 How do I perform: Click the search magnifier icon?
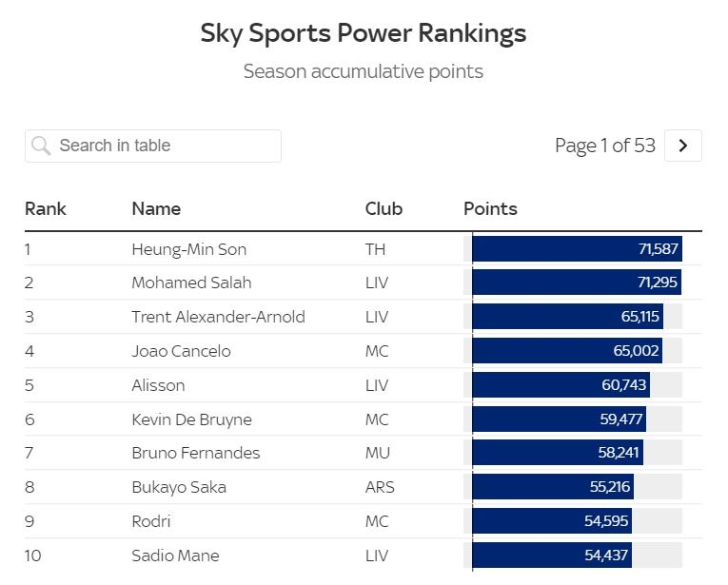(41, 146)
